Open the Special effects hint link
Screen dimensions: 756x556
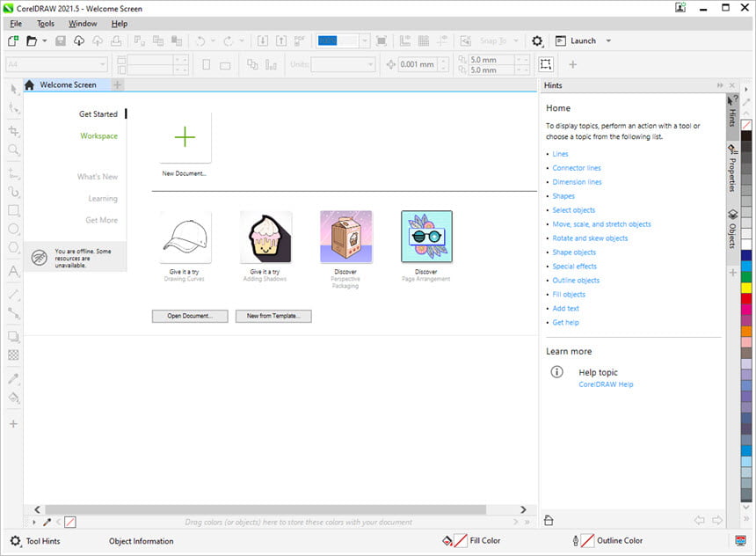pos(574,267)
